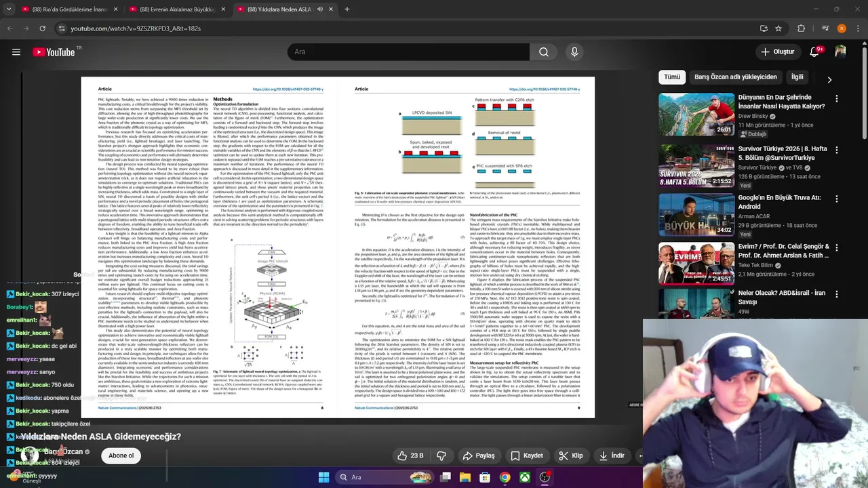Image resolution: width=868 pixels, height=488 pixels.
Task: Start voice search with the microphone
Action: [574, 52]
